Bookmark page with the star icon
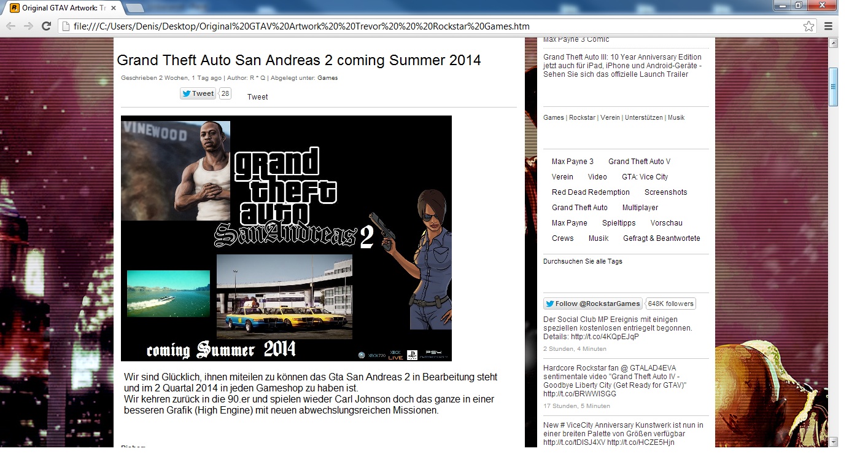 (808, 26)
